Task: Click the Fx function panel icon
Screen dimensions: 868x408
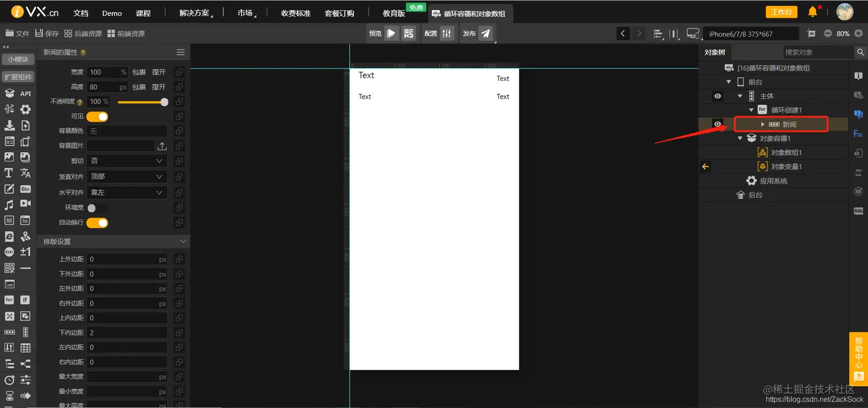Action: pyautogui.click(x=858, y=134)
